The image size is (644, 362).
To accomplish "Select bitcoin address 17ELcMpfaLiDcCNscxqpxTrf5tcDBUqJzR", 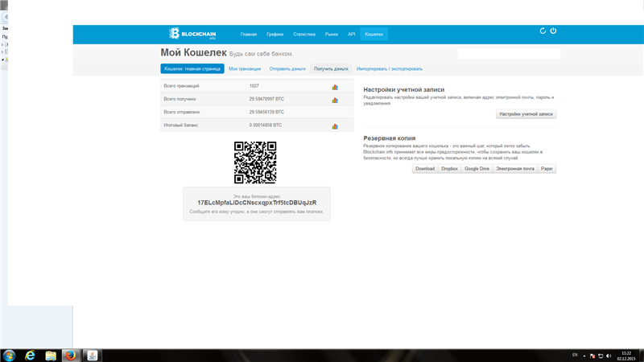I will tap(257, 203).
